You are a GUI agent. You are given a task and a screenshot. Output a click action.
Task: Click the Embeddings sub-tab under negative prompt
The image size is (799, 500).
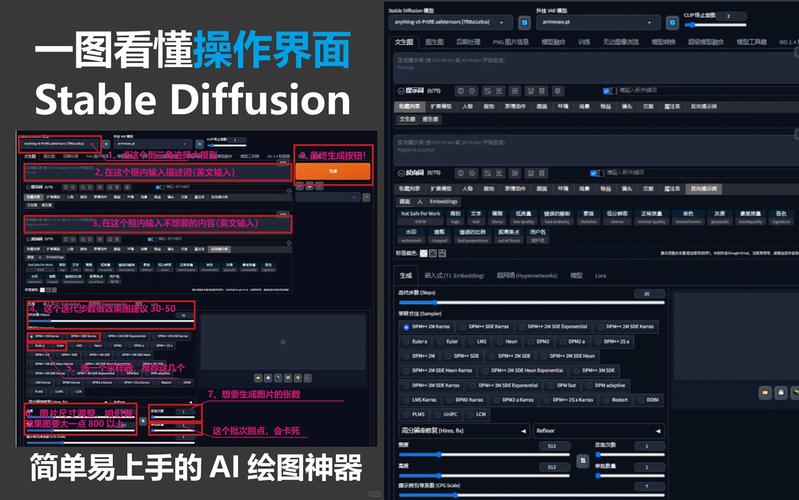[443, 201]
